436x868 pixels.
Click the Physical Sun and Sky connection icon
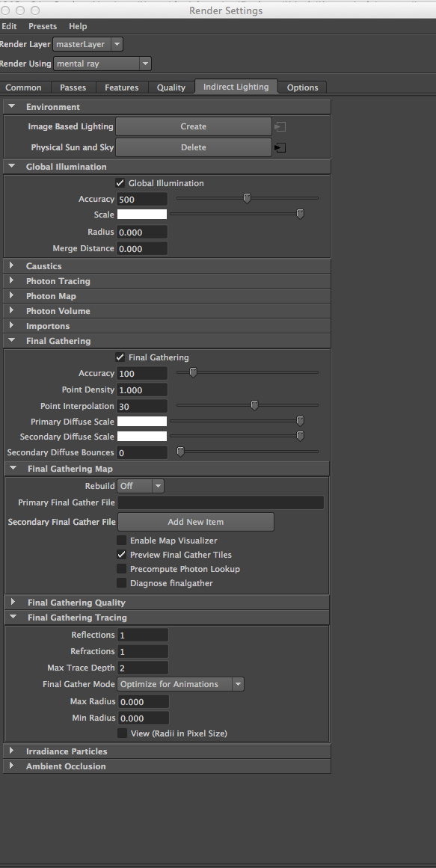tap(280, 148)
